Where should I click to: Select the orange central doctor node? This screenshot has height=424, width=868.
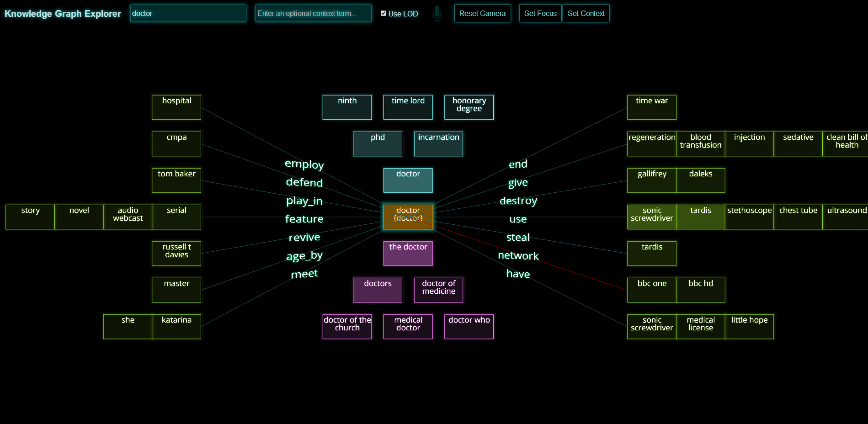[x=408, y=217]
